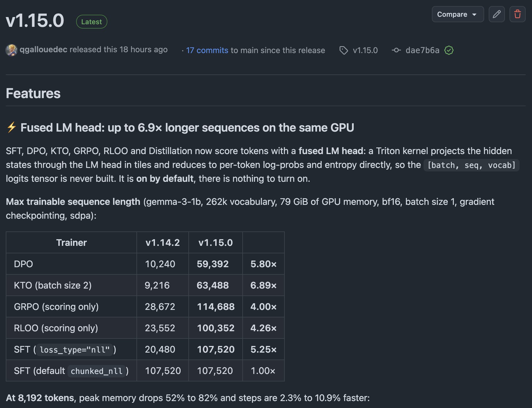Viewport: 532px width, 408px height.
Task: Click the GRPO (scoring only) row label
Action: [56, 307]
